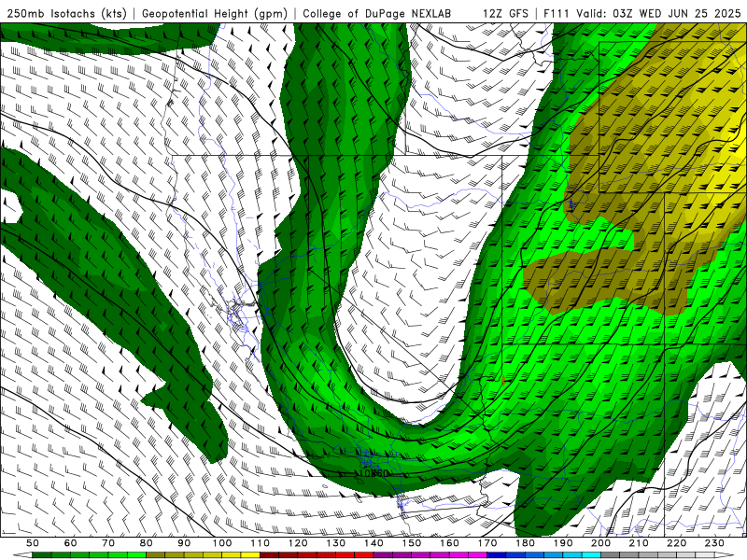Image resolution: width=747 pixels, height=560 pixels.
Task: Click the 'Geopotential Height (gpm)' header text
Action: (215, 13)
